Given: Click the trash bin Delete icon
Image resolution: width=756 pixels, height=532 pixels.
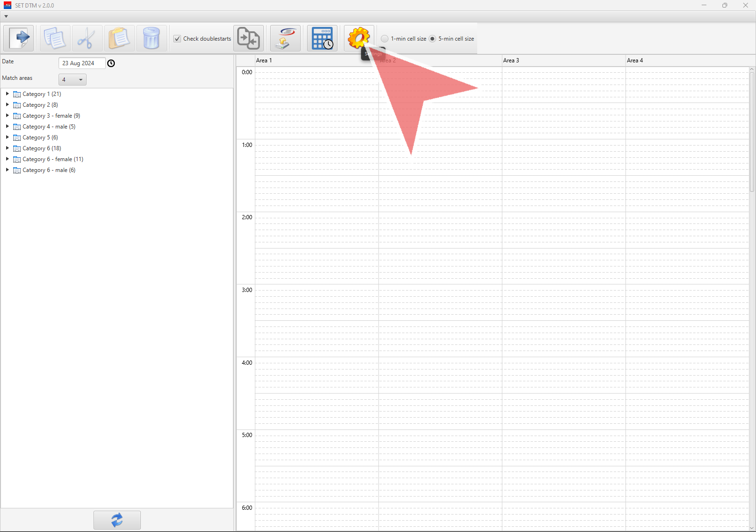Looking at the screenshot, I should [x=151, y=38].
